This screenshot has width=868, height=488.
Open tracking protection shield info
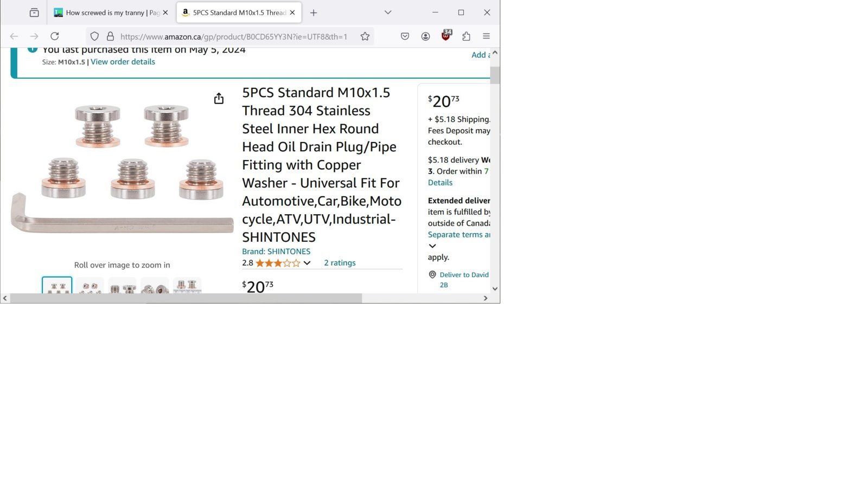tap(94, 36)
